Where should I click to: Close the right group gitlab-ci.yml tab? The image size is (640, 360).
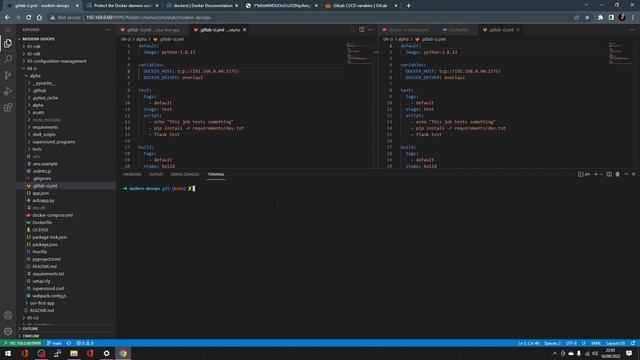518,30
